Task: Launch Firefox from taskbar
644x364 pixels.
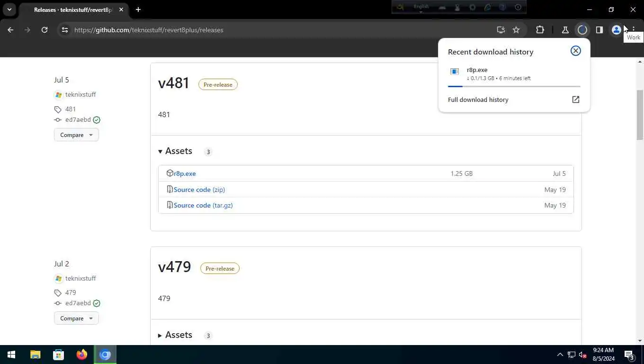Action: coord(82,355)
